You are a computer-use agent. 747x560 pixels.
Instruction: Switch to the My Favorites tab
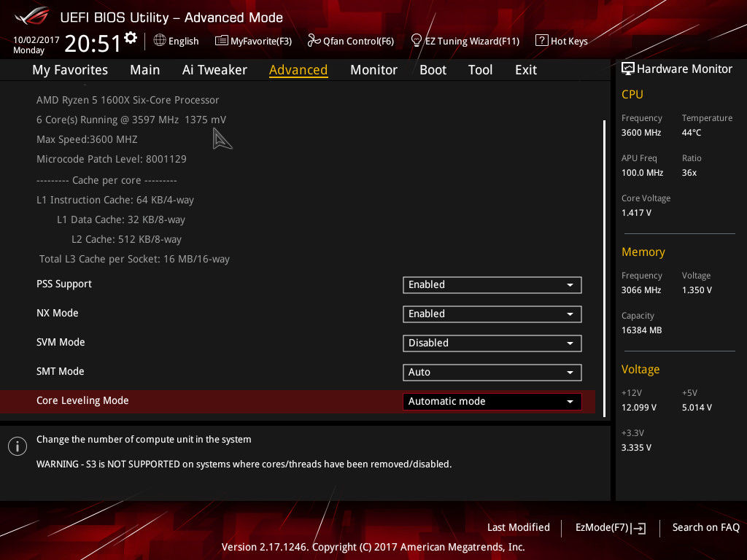(70, 70)
